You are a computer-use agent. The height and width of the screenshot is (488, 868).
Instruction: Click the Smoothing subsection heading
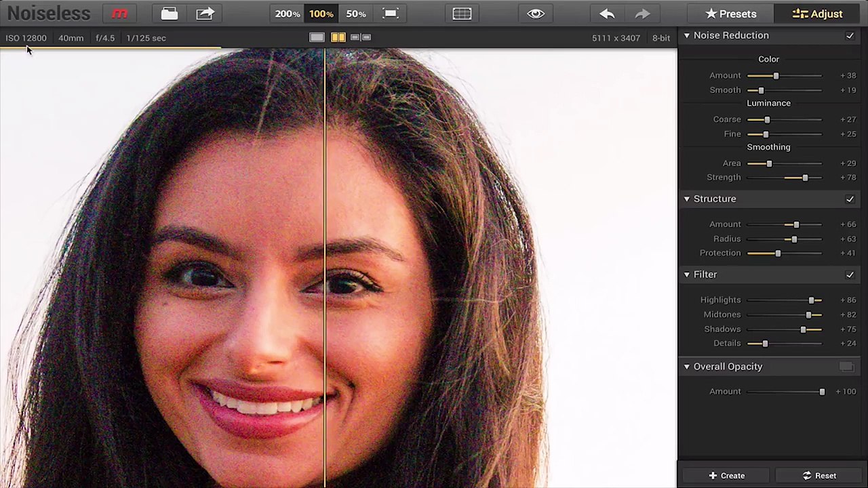pos(768,147)
